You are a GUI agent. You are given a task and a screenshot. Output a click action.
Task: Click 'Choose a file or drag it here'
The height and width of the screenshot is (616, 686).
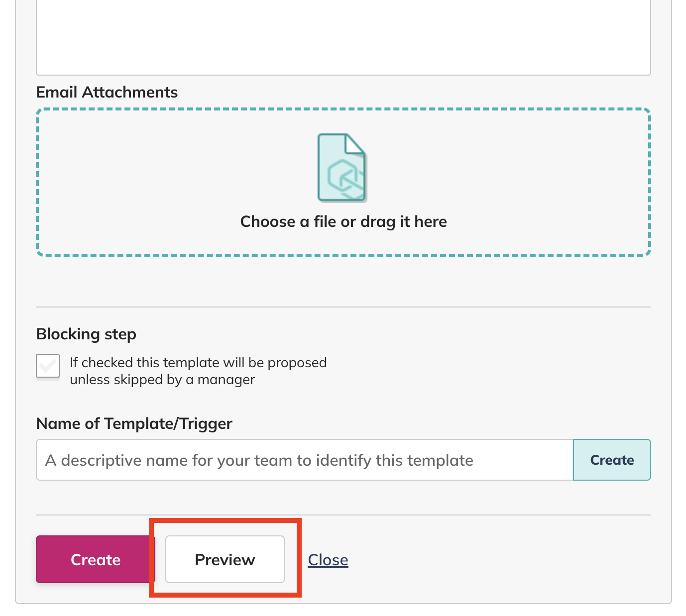343,221
